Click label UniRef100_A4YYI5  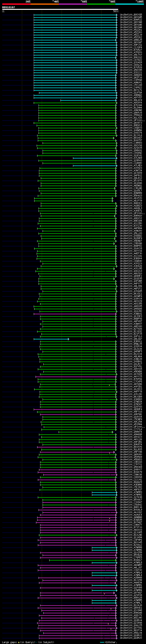tap(131, 376)
